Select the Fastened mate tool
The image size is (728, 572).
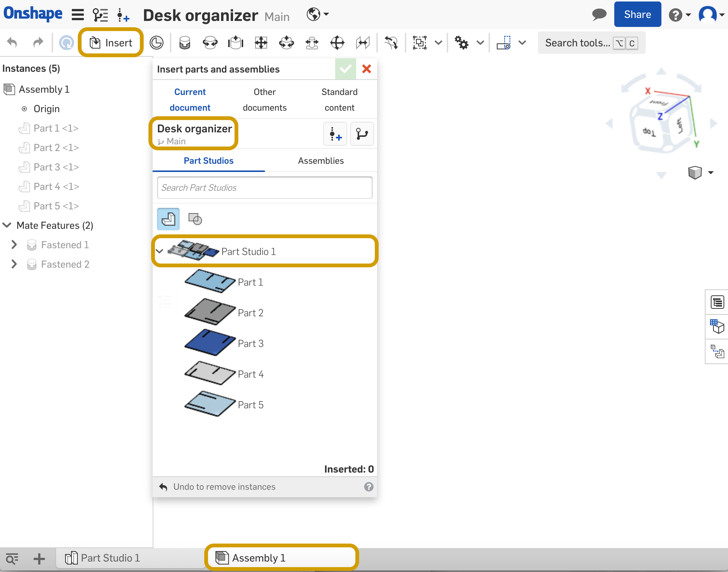pos(185,43)
